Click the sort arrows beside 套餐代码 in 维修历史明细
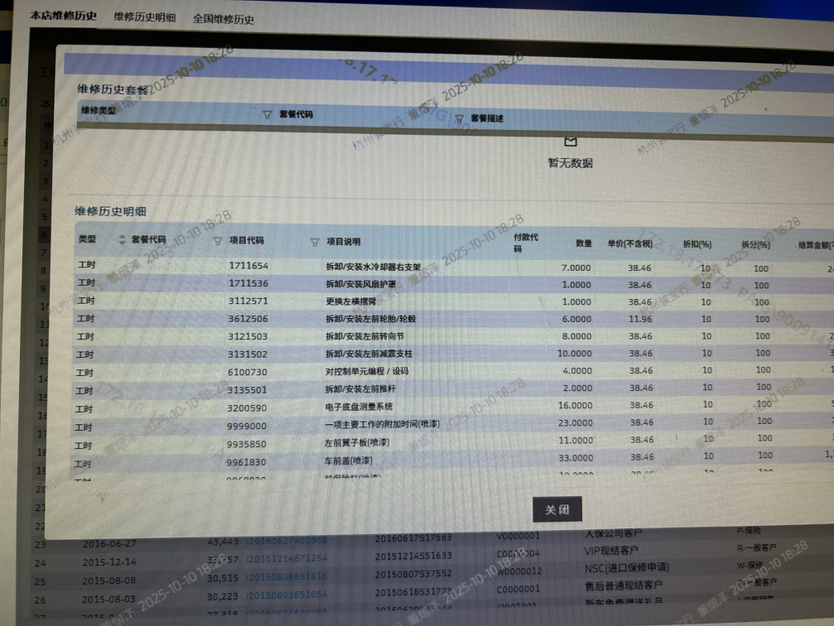Image resolution: width=834 pixels, height=626 pixels. [x=122, y=240]
